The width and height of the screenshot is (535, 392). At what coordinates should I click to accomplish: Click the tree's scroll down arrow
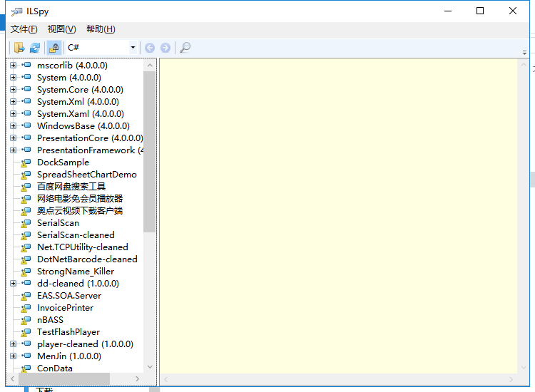[150, 367]
